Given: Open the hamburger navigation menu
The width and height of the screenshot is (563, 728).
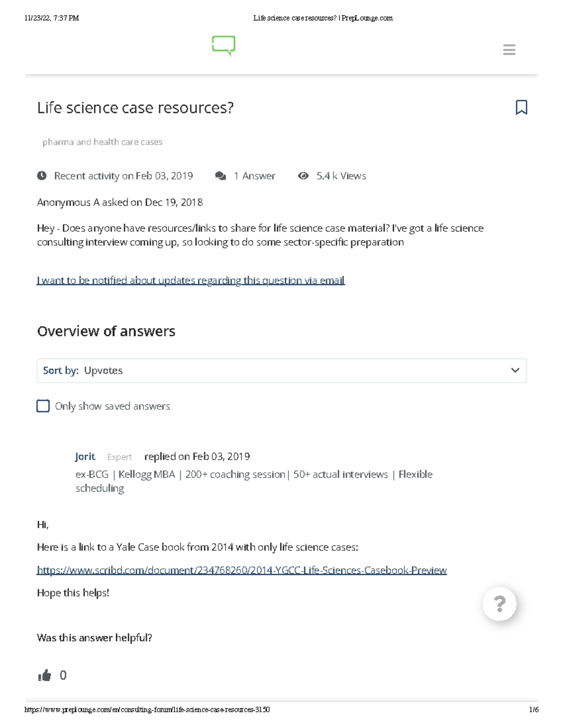Looking at the screenshot, I should (x=510, y=50).
